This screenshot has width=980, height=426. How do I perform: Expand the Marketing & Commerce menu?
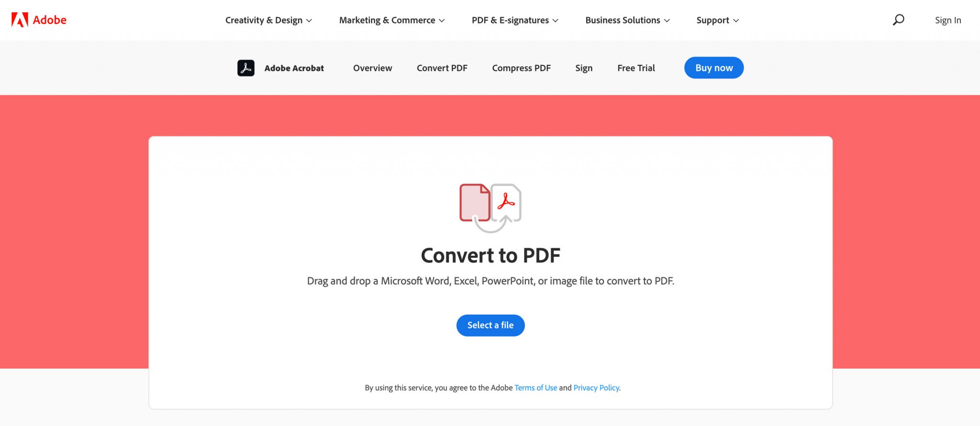[x=392, y=20]
